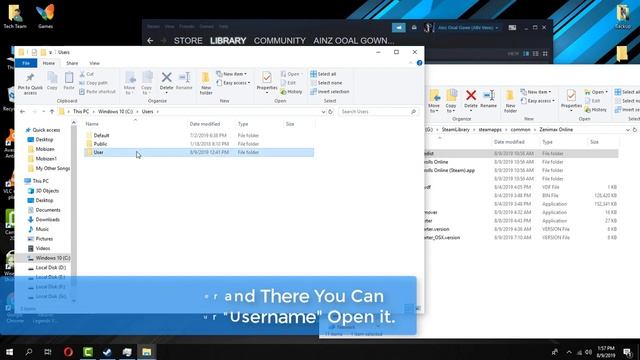
Task: Click the Explorer help question mark icon
Action: (x=419, y=63)
